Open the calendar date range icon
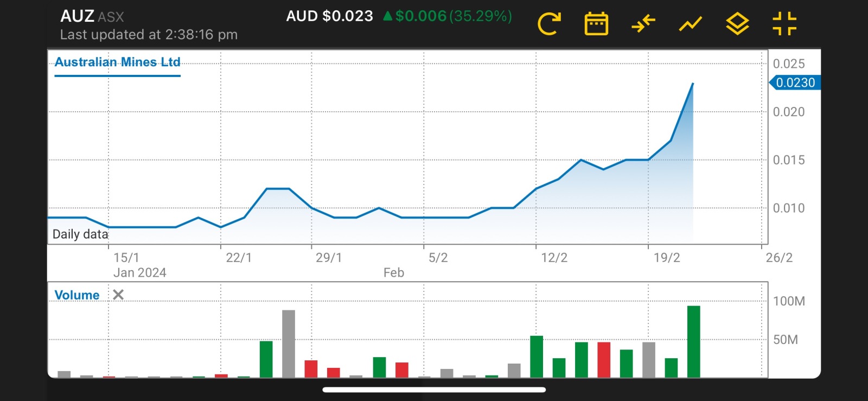The width and height of the screenshot is (868, 401). (x=596, y=24)
